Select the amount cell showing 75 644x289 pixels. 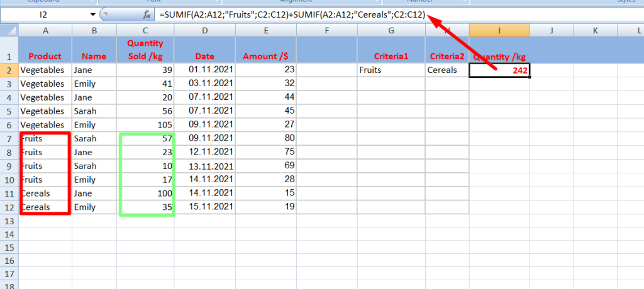pyautogui.click(x=265, y=152)
